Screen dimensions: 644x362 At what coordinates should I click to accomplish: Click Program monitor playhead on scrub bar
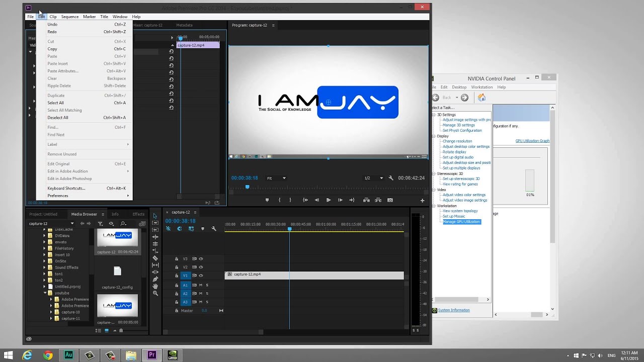(247, 187)
